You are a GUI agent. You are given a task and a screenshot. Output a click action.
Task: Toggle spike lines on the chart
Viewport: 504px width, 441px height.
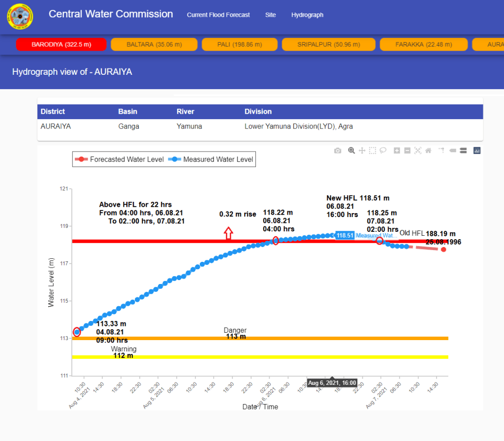click(441, 151)
